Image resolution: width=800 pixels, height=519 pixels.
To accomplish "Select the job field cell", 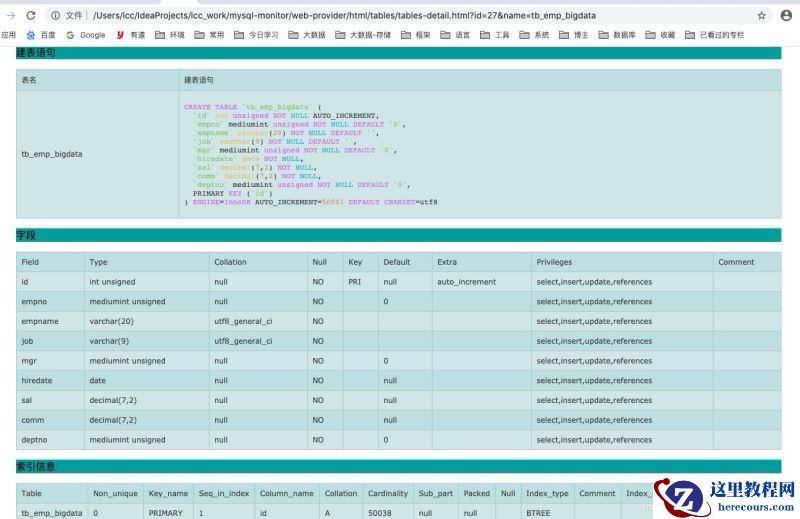I will pyautogui.click(x=50, y=341).
